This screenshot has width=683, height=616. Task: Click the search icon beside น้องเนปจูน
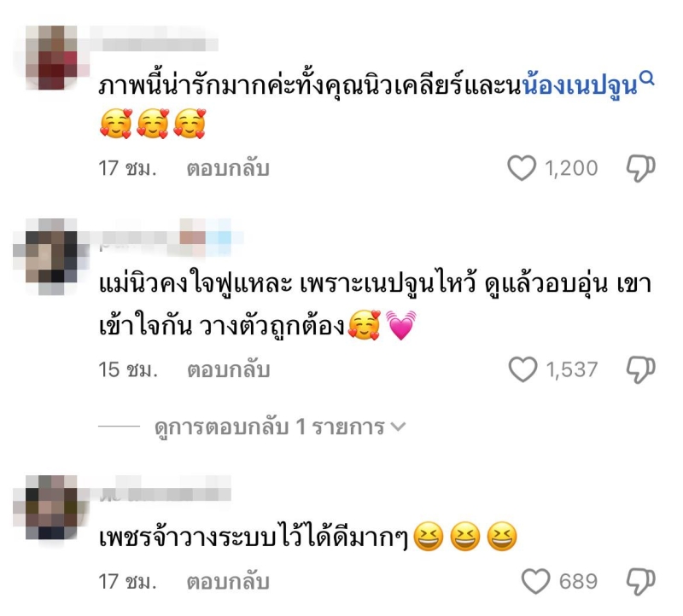[x=648, y=78]
